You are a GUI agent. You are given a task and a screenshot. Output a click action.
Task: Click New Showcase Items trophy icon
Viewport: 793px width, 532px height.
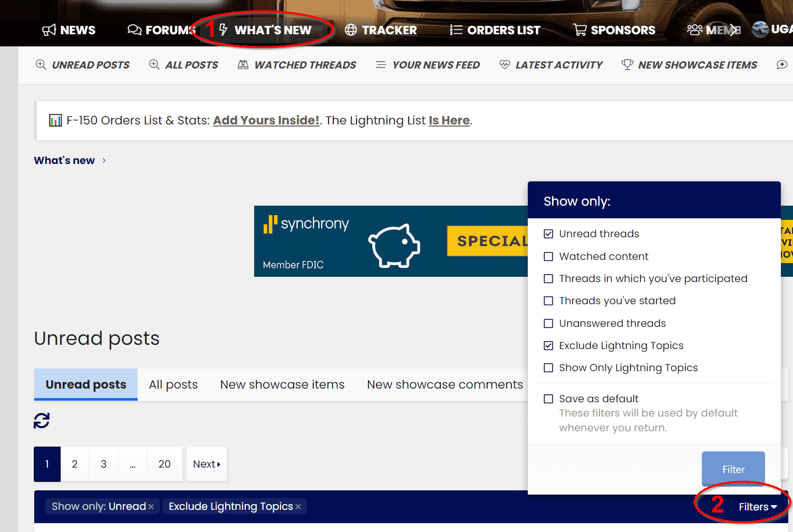627,65
